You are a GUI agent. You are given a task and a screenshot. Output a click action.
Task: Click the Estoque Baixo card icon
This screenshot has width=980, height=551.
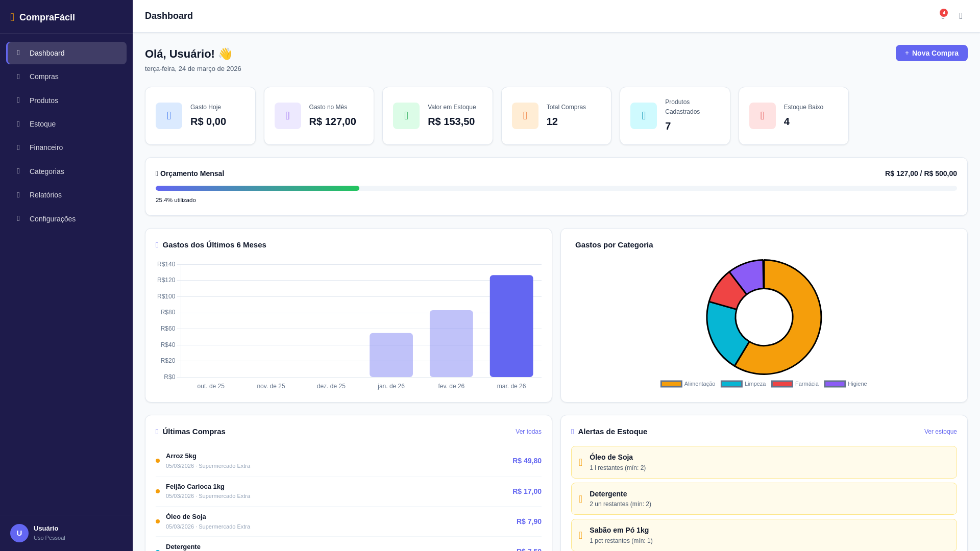[762, 116]
